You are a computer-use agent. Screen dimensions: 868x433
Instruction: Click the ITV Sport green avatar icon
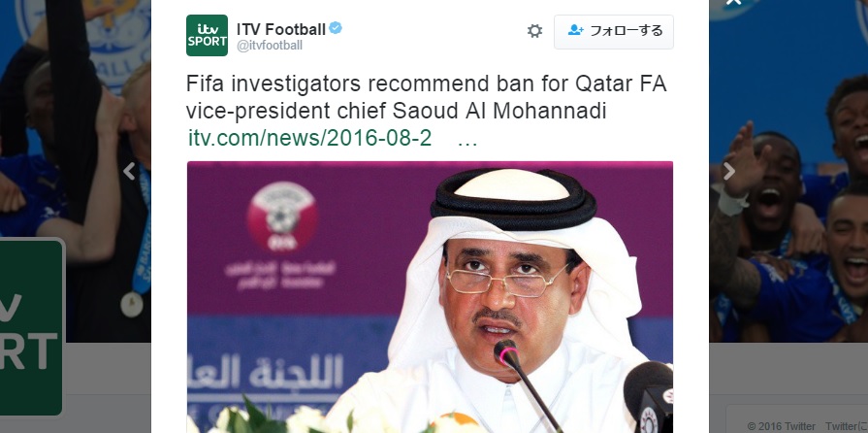[x=207, y=35]
